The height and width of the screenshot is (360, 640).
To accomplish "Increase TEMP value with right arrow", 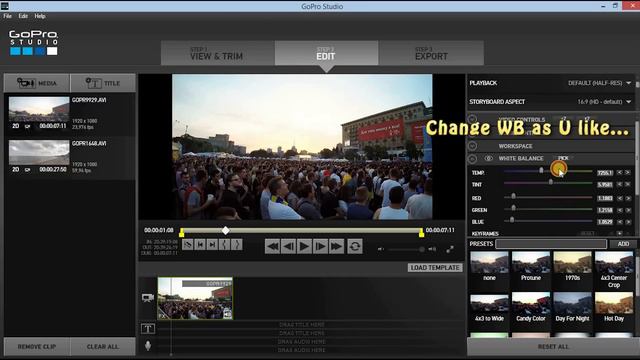I will 628,173.
